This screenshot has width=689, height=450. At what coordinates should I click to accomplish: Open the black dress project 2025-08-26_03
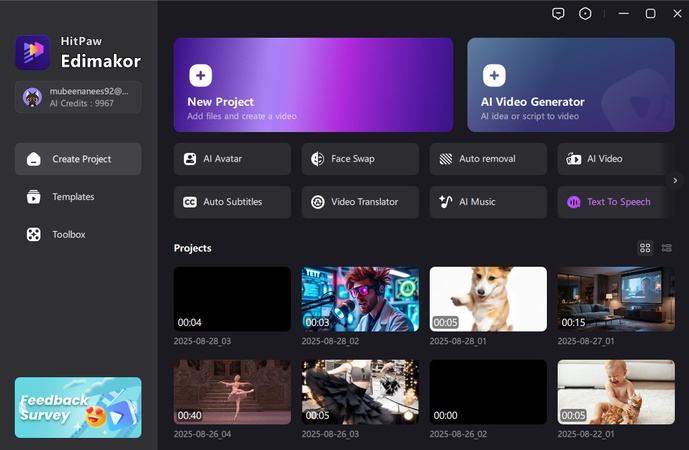point(360,392)
